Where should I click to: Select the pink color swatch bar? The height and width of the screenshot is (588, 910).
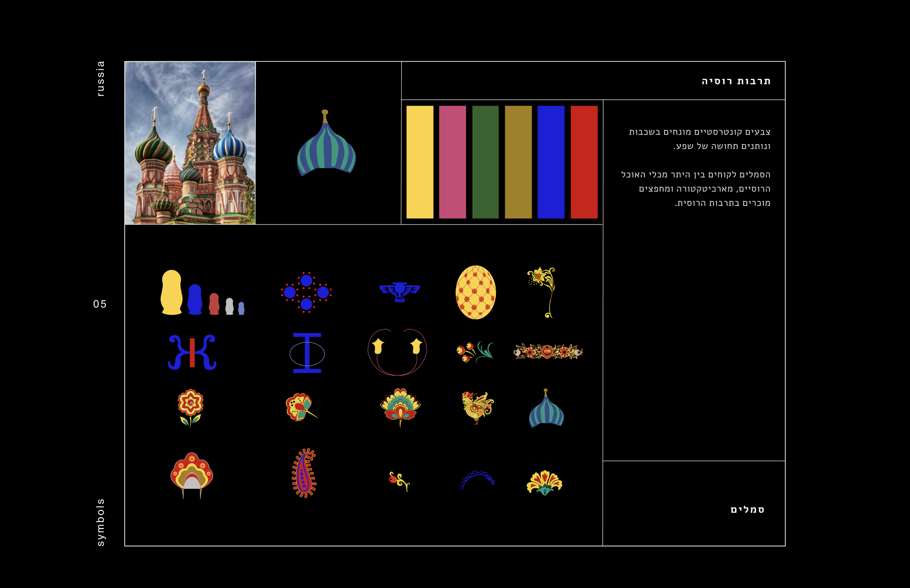coord(452,162)
